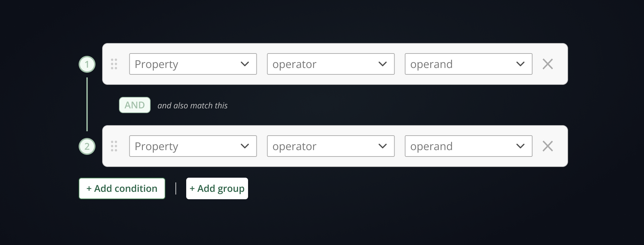Click the 'and also match this' hint text

click(193, 106)
